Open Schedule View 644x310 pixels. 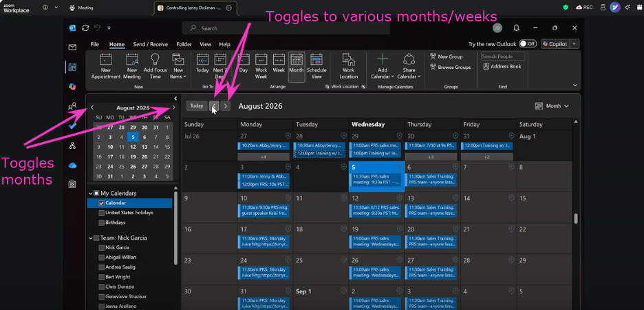coord(316,66)
